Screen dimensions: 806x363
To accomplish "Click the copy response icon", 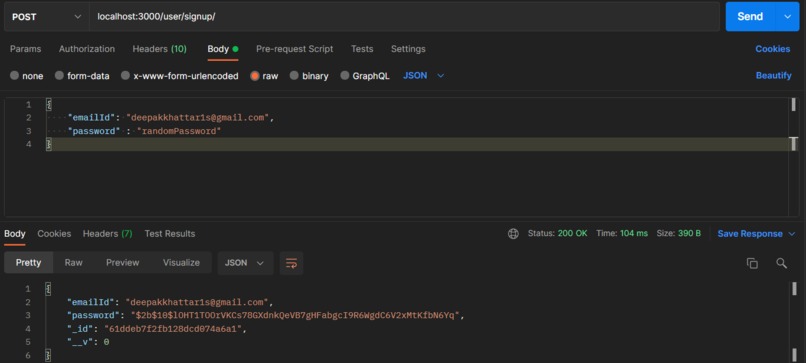I will (x=752, y=263).
